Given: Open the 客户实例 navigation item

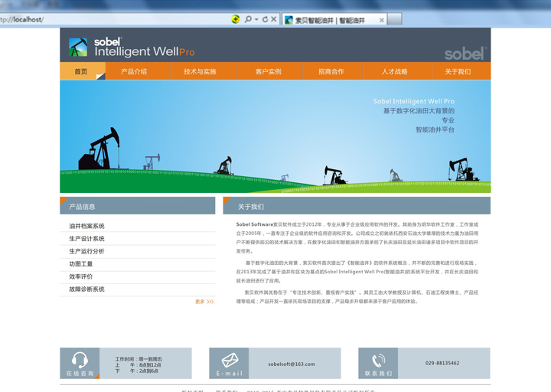Looking at the screenshot, I should point(268,71).
